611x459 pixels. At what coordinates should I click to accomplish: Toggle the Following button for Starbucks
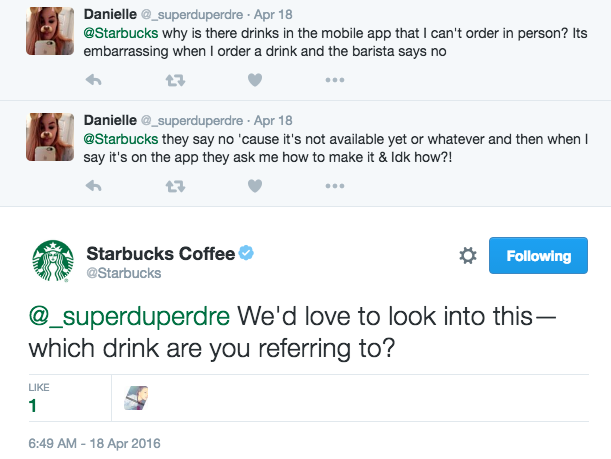tap(538, 256)
